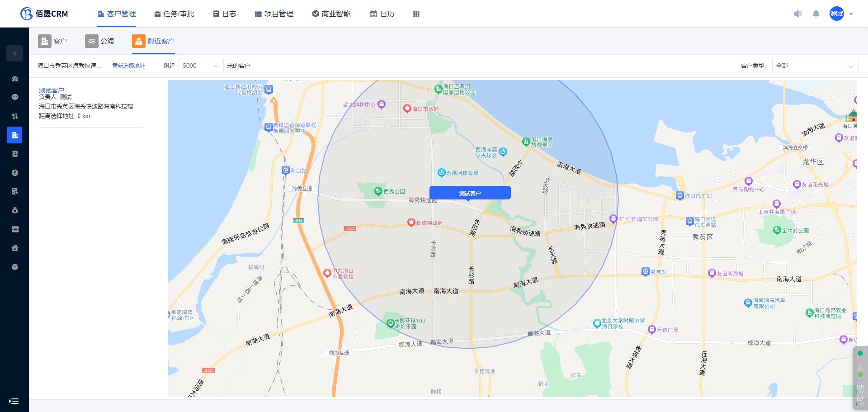Click the 北京大学附属中学海口学校 marker
Image resolution: width=868 pixels, height=412 pixels.
pos(597,323)
